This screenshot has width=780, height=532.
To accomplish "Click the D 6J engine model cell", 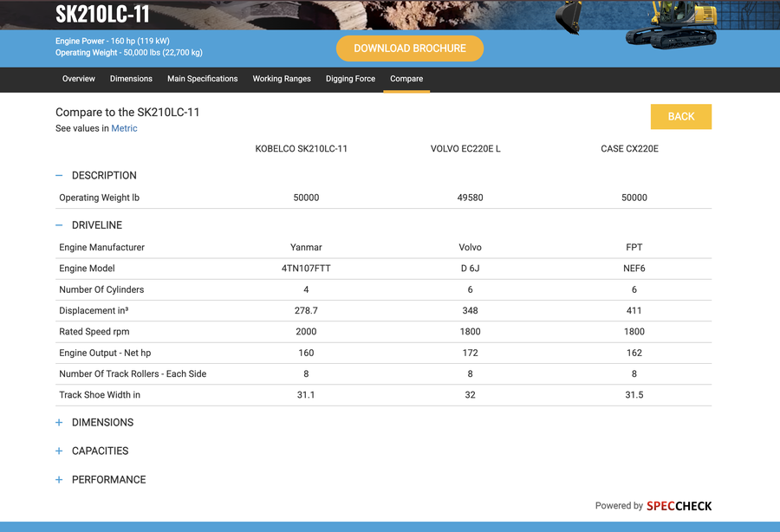I will tap(470, 268).
